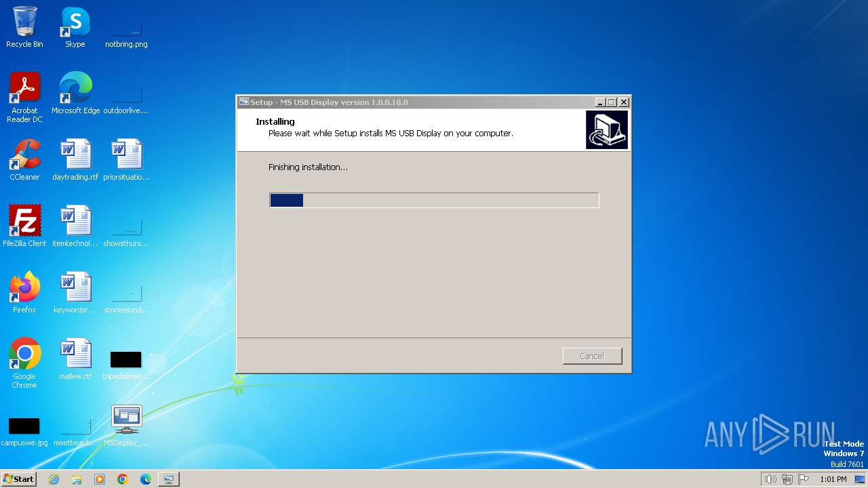Click the 'Finishing installation...' status text
The width and height of the screenshot is (868, 488).
(x=308, y=167)
